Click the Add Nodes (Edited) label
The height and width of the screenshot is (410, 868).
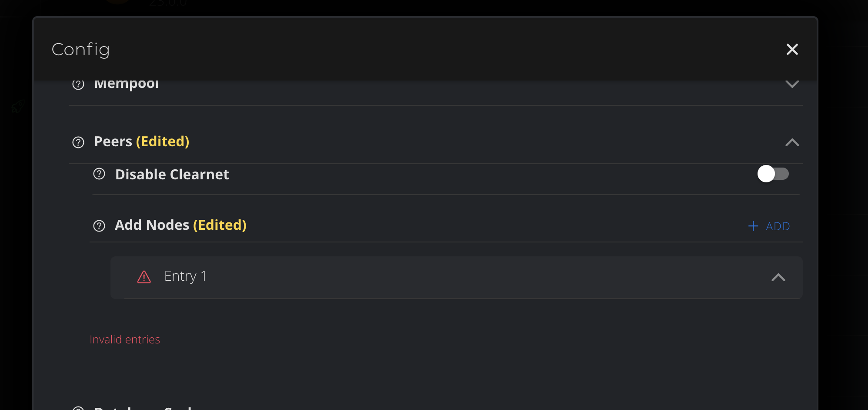point(180,225)
